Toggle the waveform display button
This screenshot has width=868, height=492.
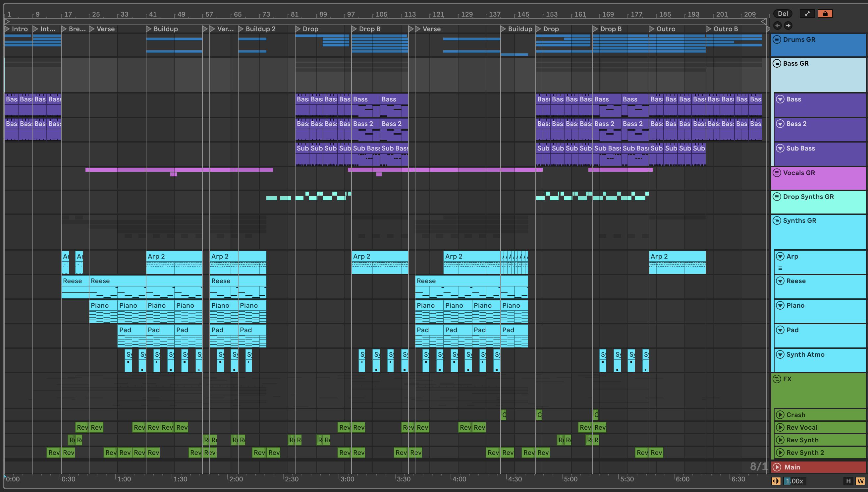(776, 481)
